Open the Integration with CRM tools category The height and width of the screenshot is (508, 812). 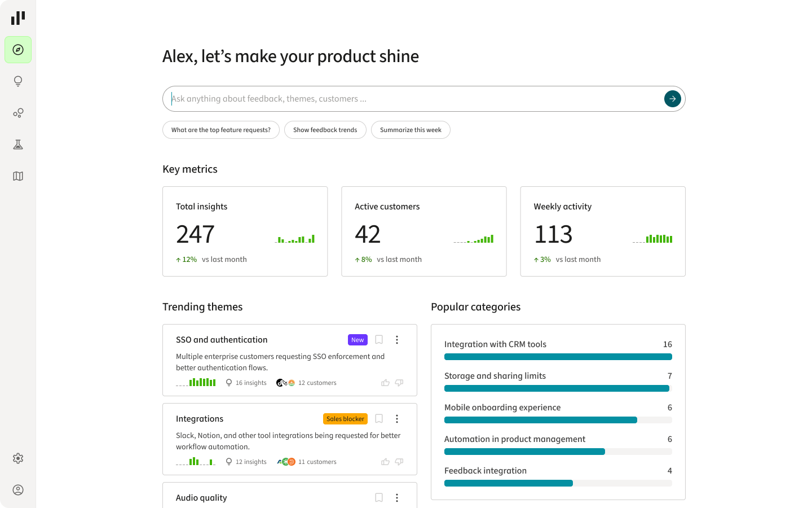pos(495,344)
